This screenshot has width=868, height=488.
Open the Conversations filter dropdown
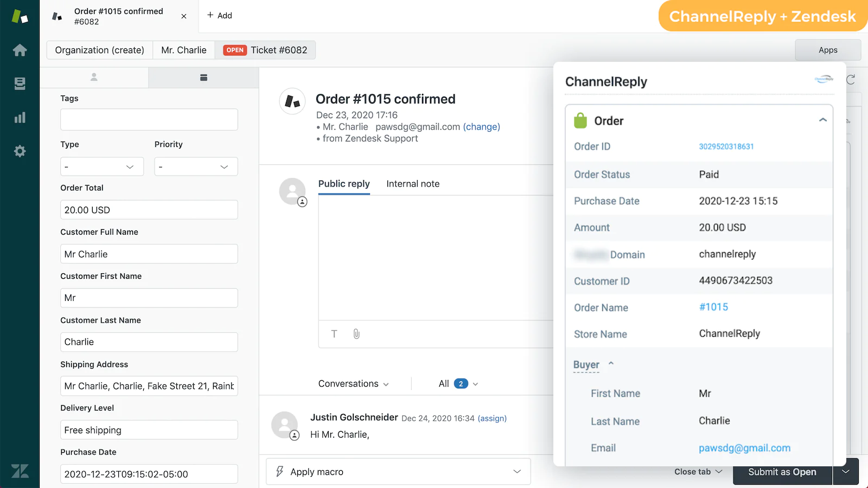pyautogui.click(x=353, y=384)
